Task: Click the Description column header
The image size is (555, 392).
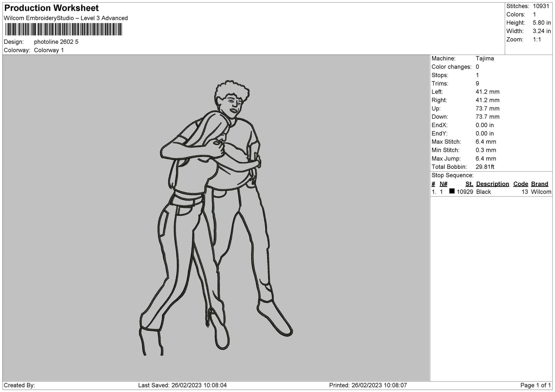Action: click(x=492, y=184)
